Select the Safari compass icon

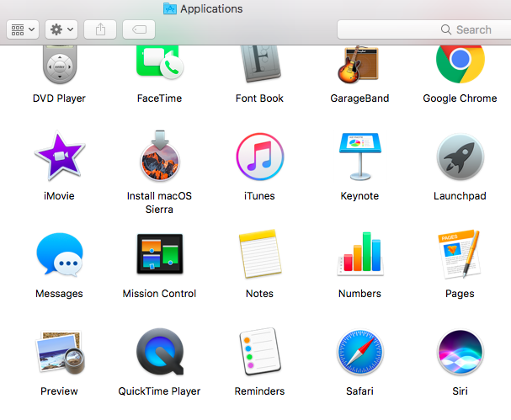click(x=359, y=353)
